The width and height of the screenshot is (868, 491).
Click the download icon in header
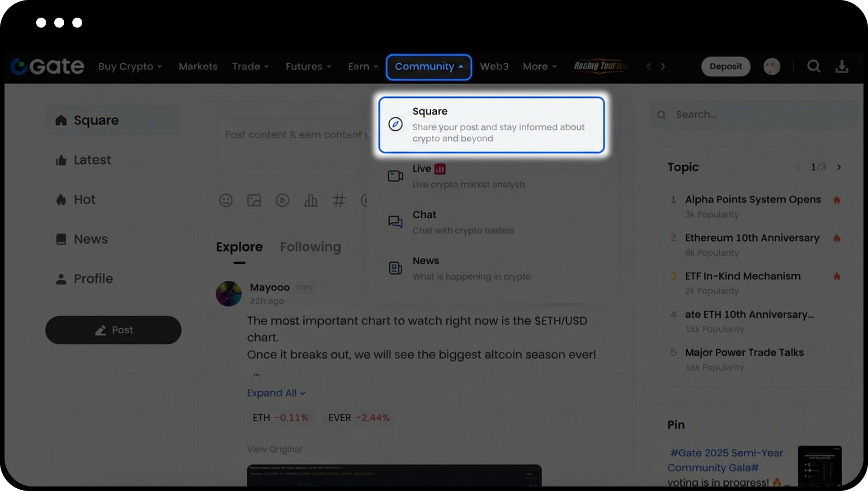tap(841, 67)
